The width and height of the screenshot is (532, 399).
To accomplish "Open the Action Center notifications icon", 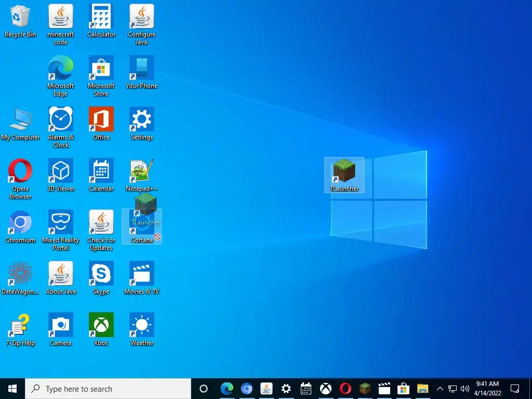I will click(x=515, y=389).
